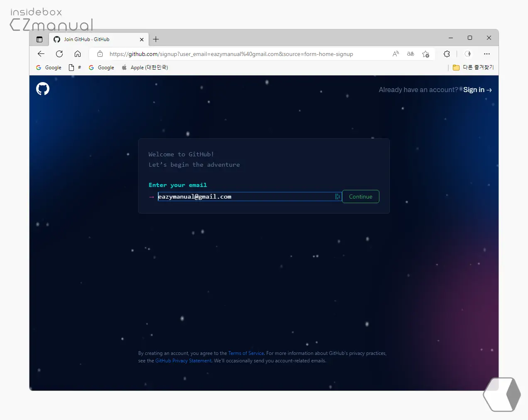Open the Terms of Service link
Viewport: 528px width, 420px height.
[246, 353]
